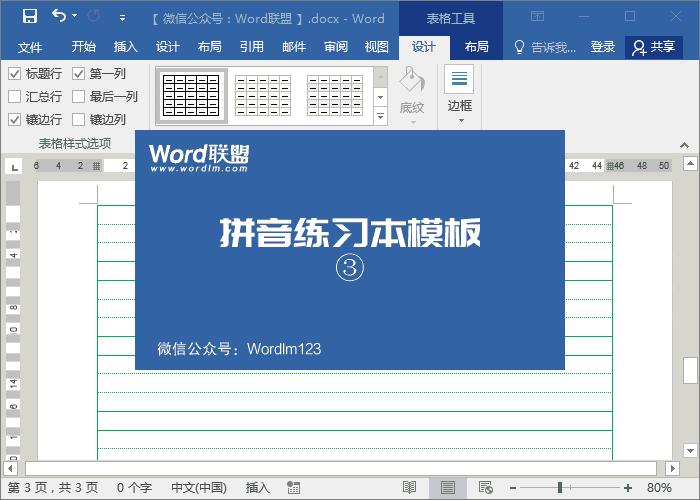Select the black grid table style thumbnail

point(191,96)
